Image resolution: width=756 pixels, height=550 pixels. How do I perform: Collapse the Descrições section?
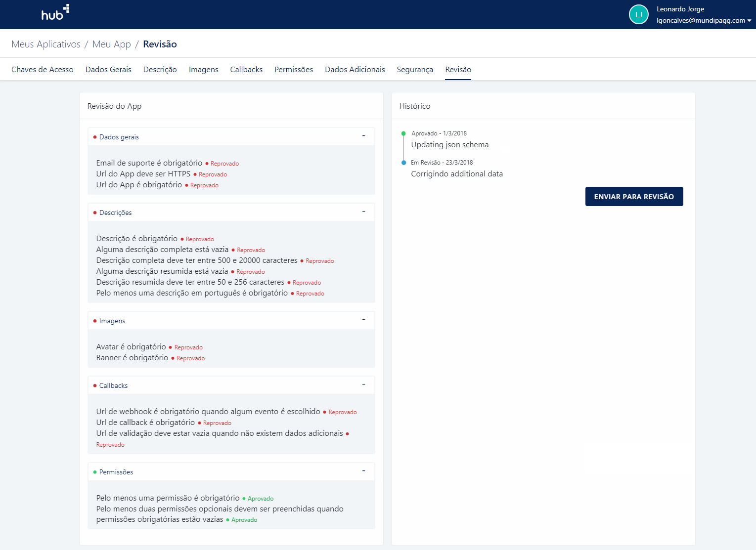363,212
